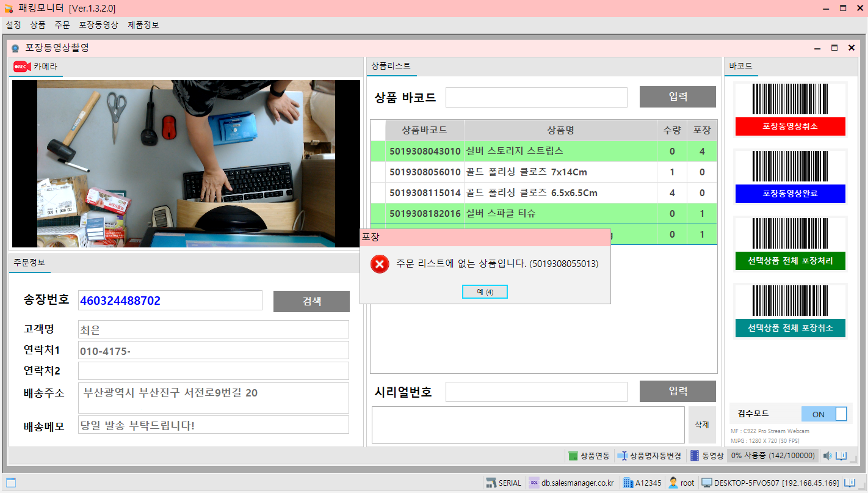The width and height of the screenshot is (868, 493).
Task: Click the root user icon
Action: point(673,483)
